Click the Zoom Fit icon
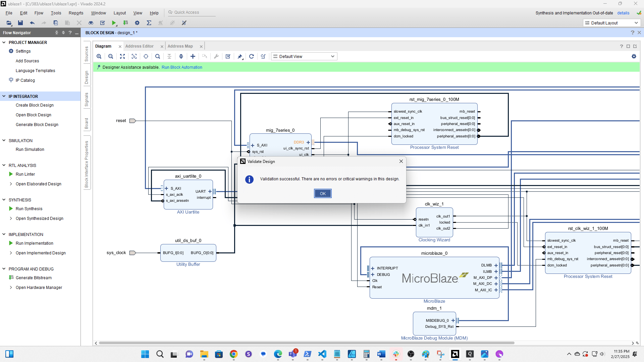Image resolution: width=644 pixels, height=362 pixels. point(122,56)
